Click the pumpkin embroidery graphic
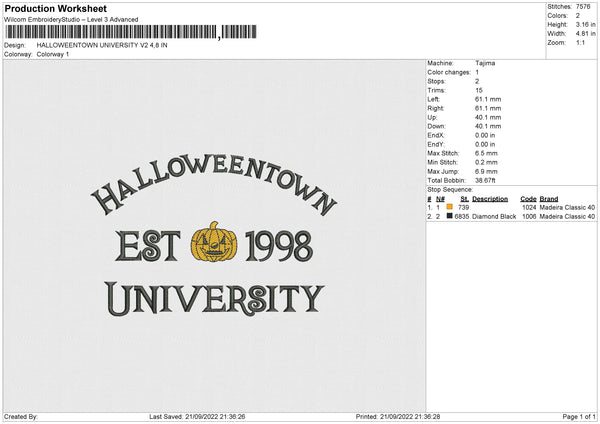Viewport: 600px width, 424px height. (214, 242)
